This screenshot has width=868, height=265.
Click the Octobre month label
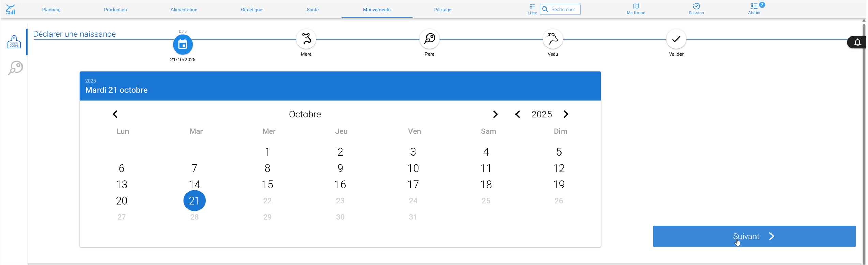tap(305, 114)
